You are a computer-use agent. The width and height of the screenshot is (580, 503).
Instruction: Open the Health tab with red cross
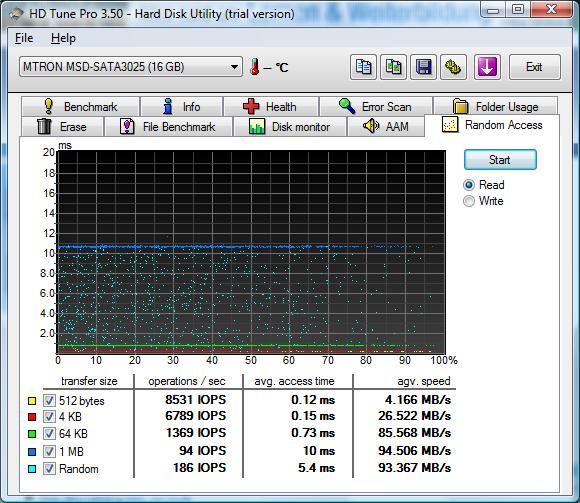tap(271, 107)
